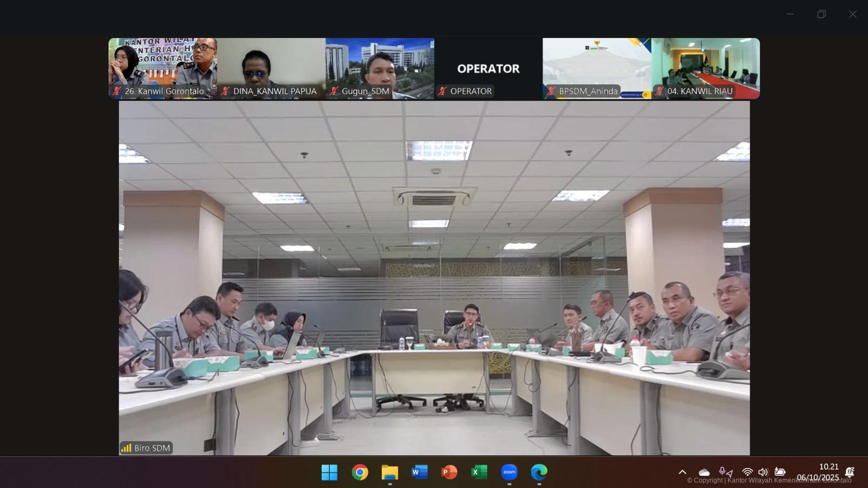Open File Explorer from the taskbar
The width and height of the screenshot is (868, 488).
390,472
